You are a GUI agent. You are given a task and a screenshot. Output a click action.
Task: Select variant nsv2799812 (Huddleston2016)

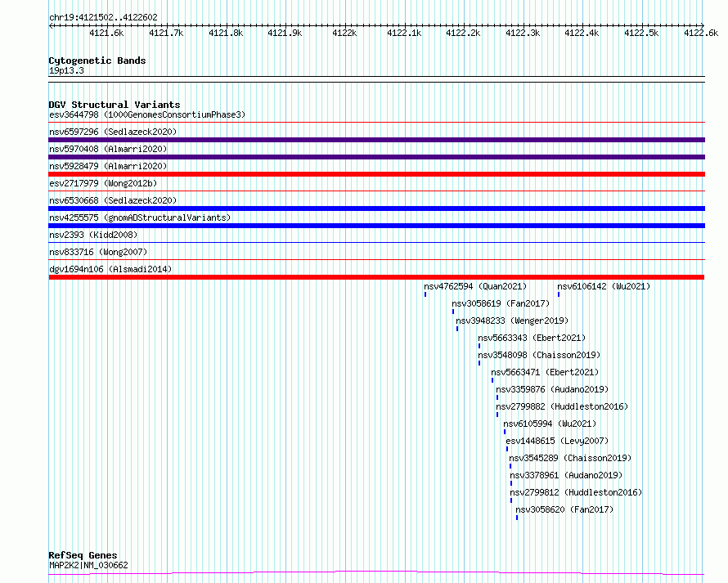[576, 492]
